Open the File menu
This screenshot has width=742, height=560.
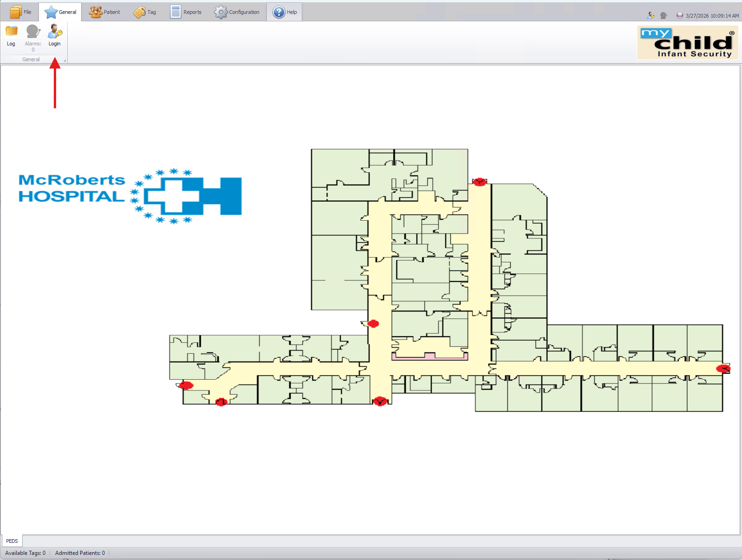(x=21, y=12)
